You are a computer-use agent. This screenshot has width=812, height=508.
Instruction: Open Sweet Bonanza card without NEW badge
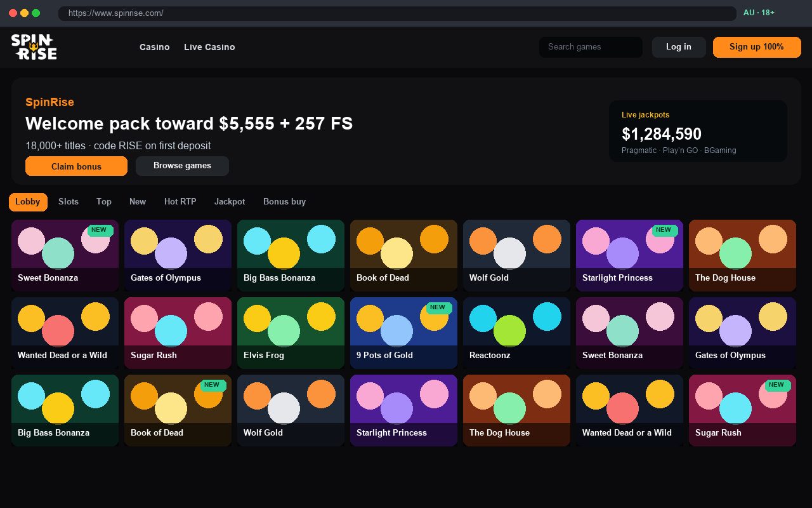point(629,333)
